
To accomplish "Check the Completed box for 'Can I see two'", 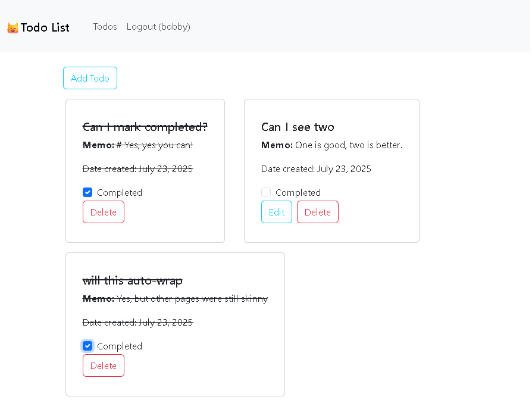I will 266,192.
